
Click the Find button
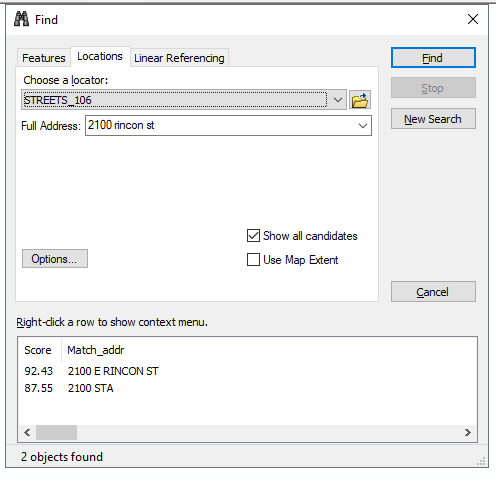pos(433,58)
